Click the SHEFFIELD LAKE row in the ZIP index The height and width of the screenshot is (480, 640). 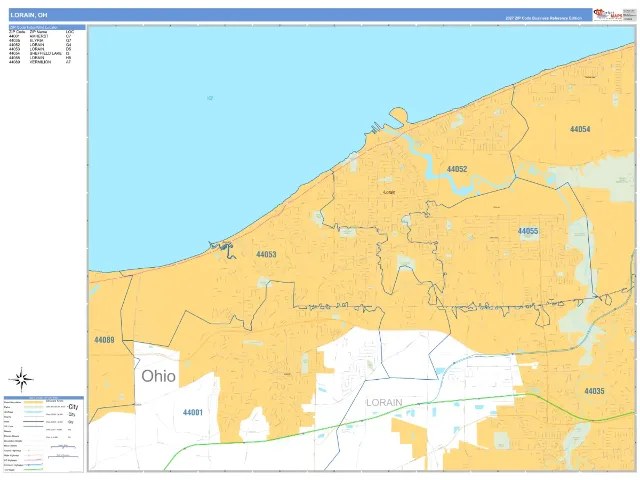point(40,53)
